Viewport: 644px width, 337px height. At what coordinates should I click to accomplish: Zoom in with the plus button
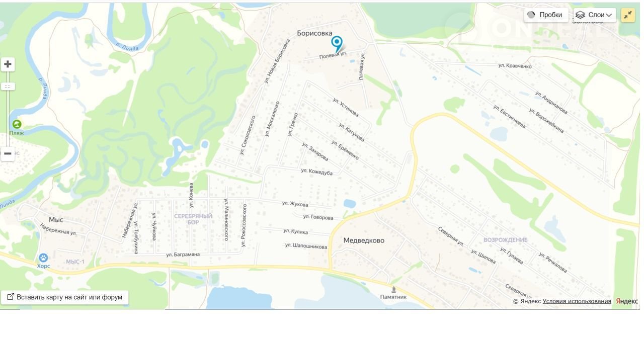pyautogui.click(x=8, y=64)
